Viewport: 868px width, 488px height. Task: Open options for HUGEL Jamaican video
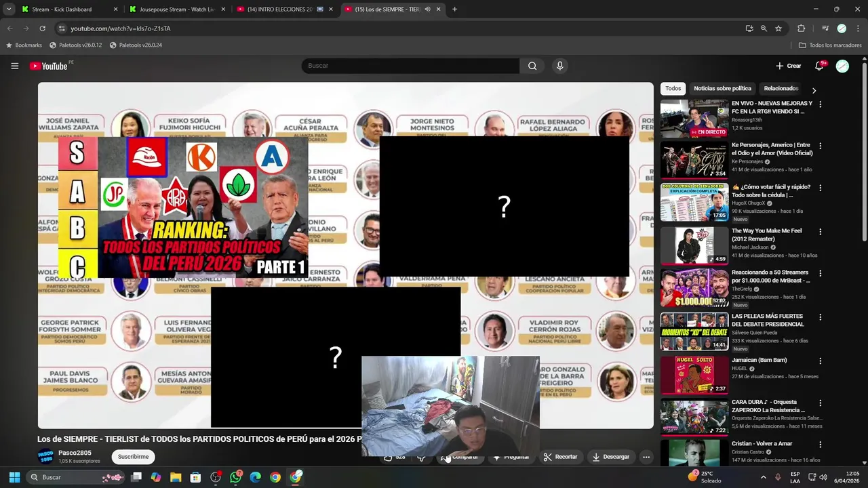(821, 361)
